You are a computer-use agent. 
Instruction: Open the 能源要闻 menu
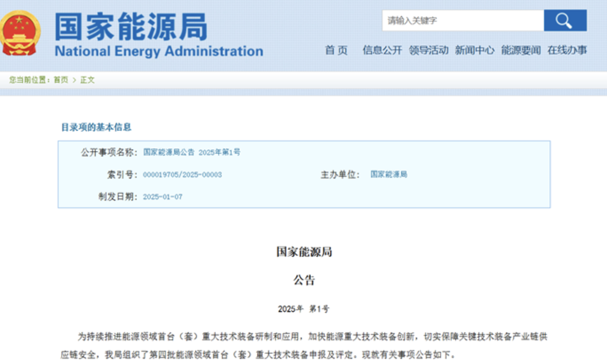521,50
